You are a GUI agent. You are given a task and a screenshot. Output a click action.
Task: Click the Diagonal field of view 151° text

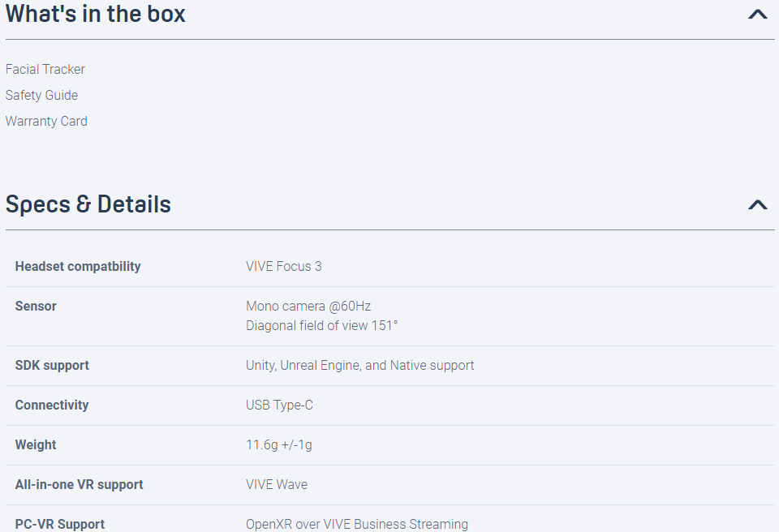[322, 326]
